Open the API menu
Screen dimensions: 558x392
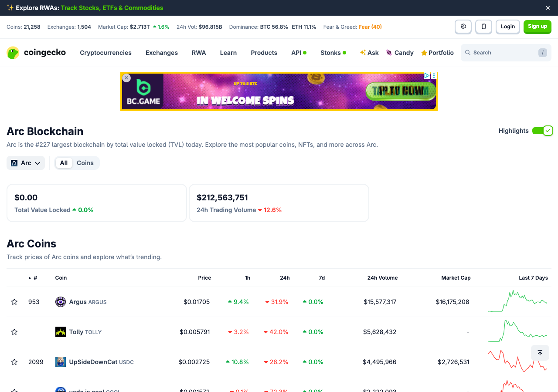tap(299, 53)
